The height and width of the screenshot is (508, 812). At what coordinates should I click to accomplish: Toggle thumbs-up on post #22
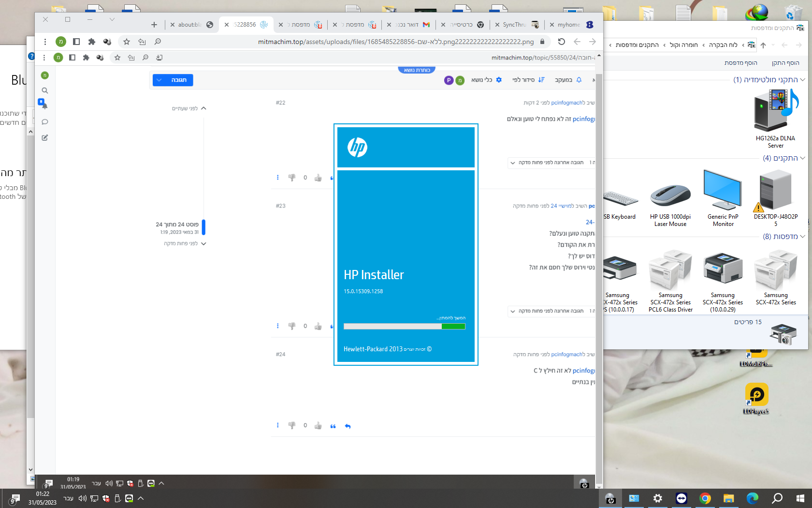(x=318, y=178)
